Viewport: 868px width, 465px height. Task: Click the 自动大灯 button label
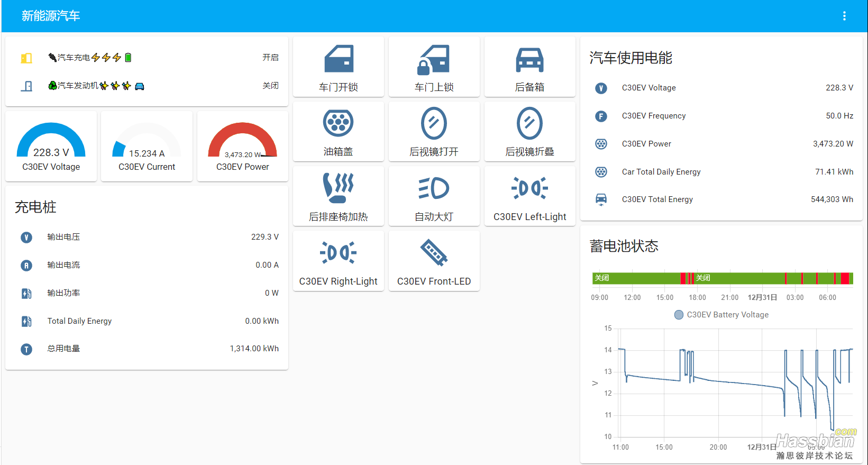tap(434, 217)
